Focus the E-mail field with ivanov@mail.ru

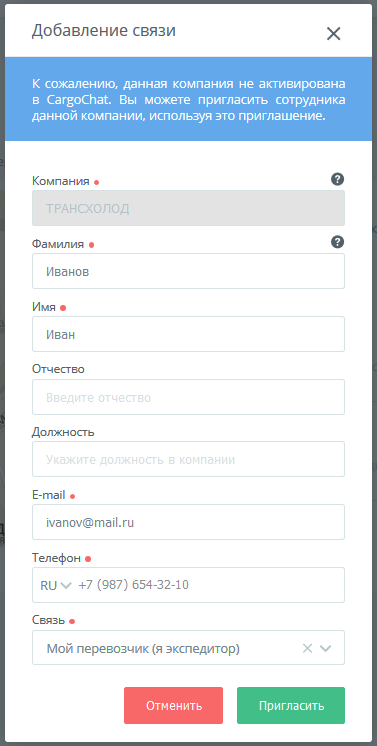point(188,522)
